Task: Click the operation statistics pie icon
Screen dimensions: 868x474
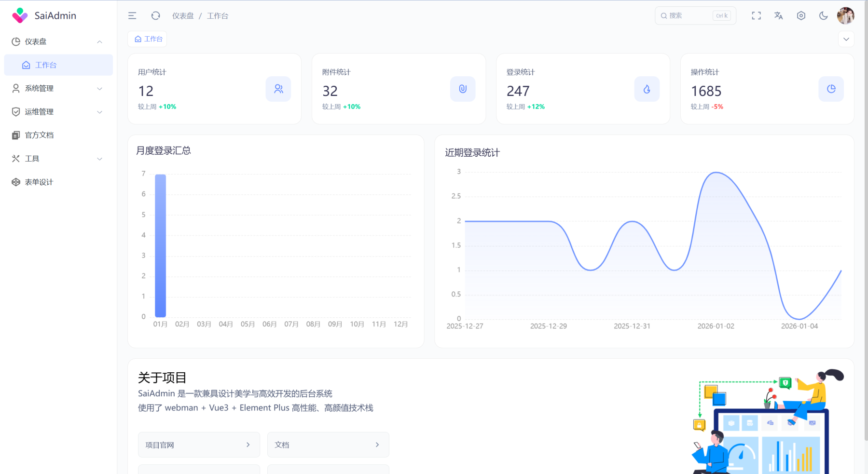Action: [831, 89]
